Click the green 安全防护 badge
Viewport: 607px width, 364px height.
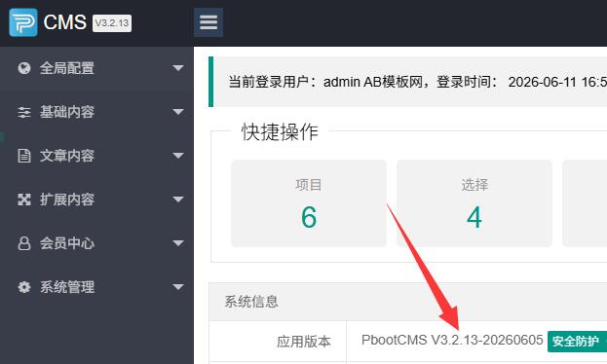[x=577, y=342]
